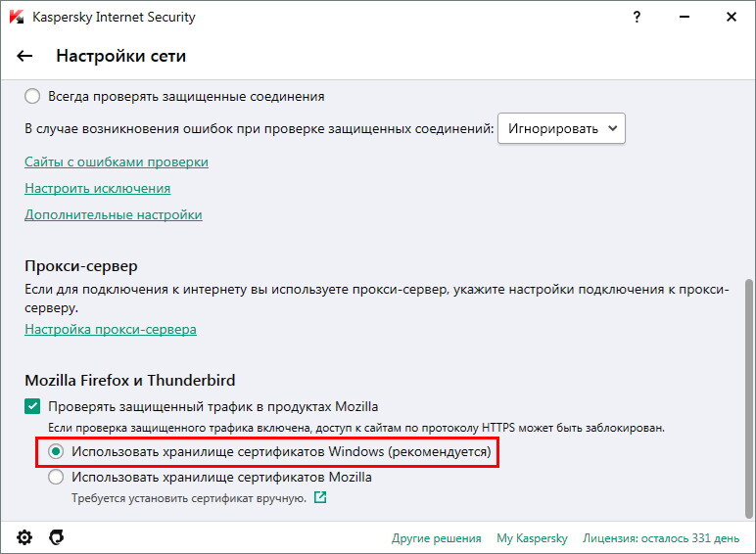
Task: Click the vertical scrollbar thumb
Action: coord(748,399)
